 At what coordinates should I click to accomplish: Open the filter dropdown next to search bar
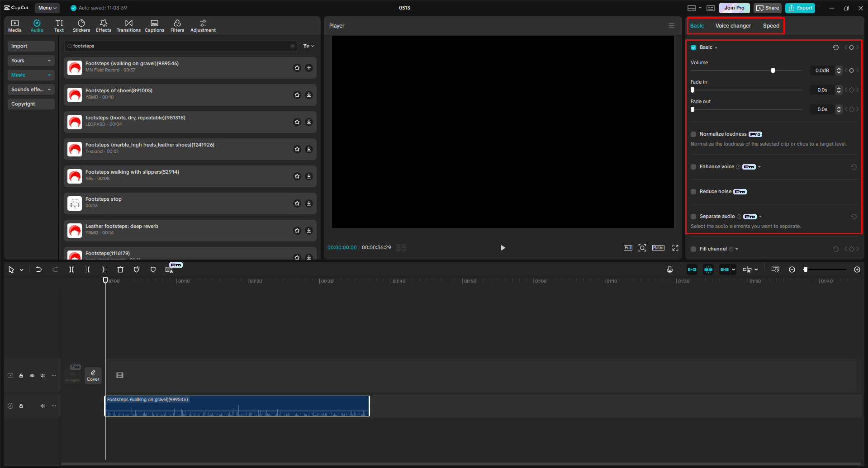click(308, 46)
